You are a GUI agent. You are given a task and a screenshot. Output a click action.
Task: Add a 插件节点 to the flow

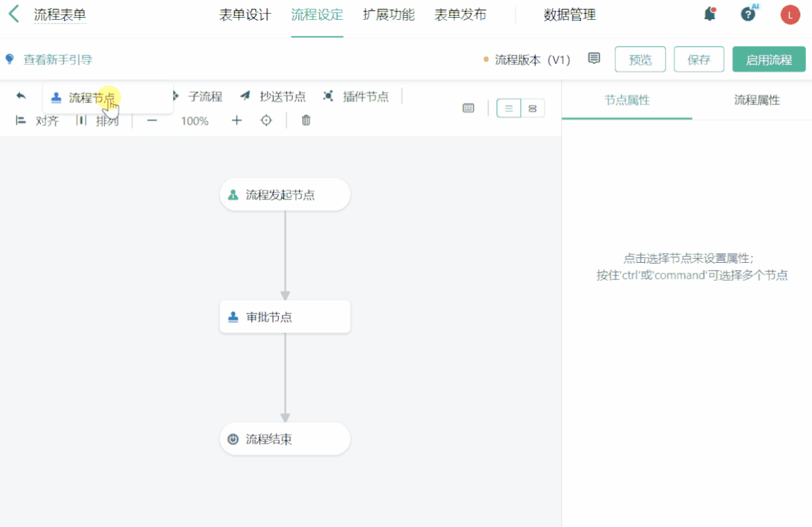click(356, 96)
